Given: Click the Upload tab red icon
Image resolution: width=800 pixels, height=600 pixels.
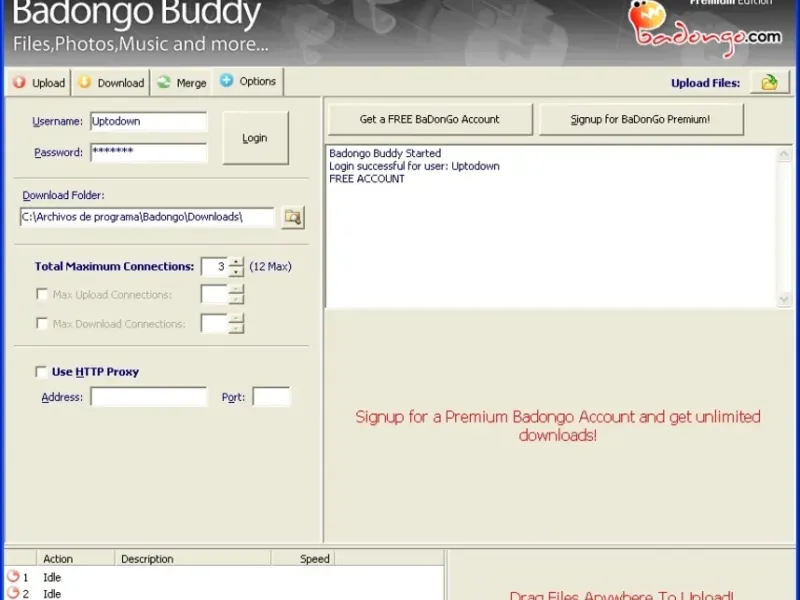Looking at the screenshot, I should point(19,82).
